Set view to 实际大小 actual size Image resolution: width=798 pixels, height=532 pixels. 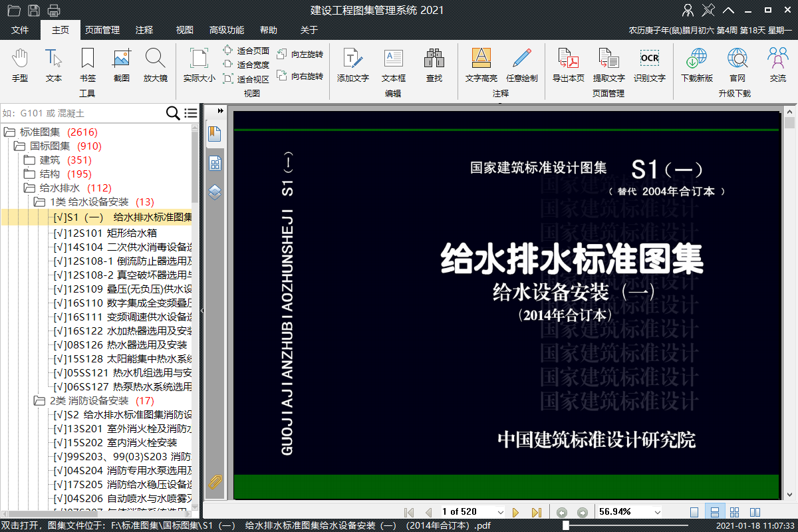tap(199, 65)
